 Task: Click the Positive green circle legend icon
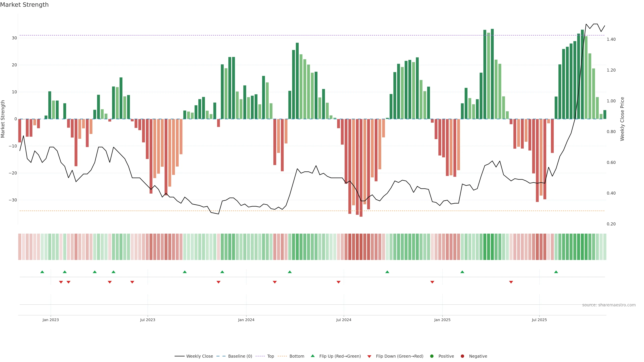[x=432, y=356]
